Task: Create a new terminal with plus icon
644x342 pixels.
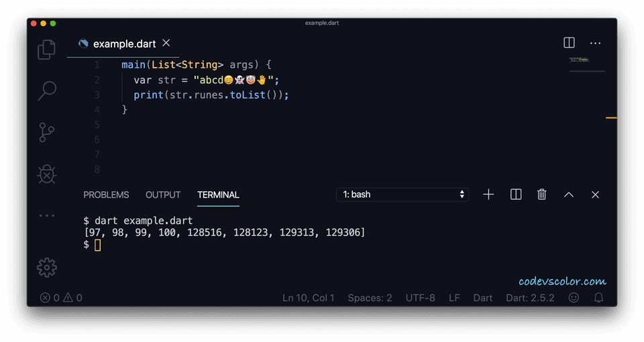Action: tap(488, 194)
